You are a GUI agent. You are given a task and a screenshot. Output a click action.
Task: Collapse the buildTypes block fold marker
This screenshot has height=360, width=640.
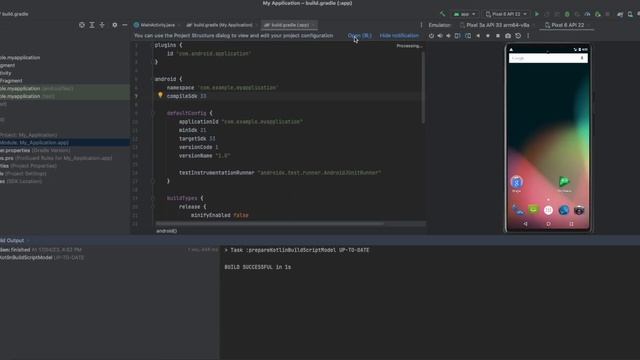(x=153, y=198)
